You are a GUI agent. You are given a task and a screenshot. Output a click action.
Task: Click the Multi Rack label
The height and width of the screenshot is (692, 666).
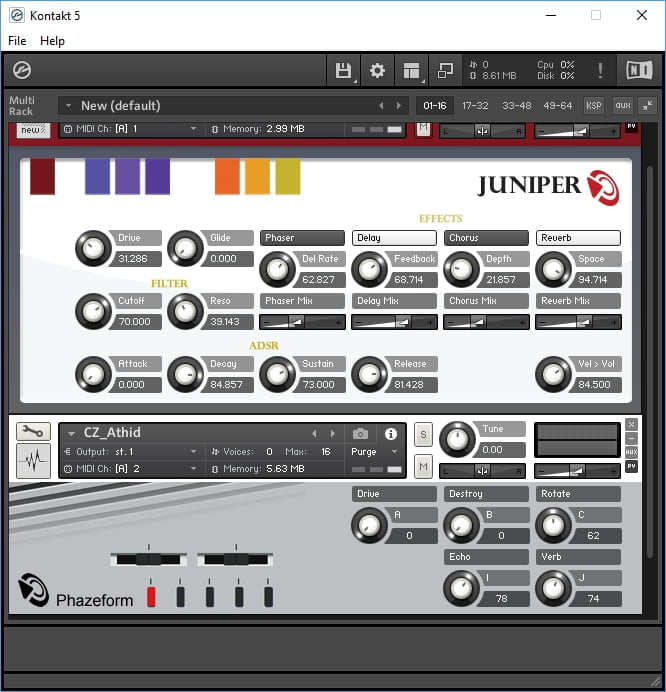(x=21, y=106)
